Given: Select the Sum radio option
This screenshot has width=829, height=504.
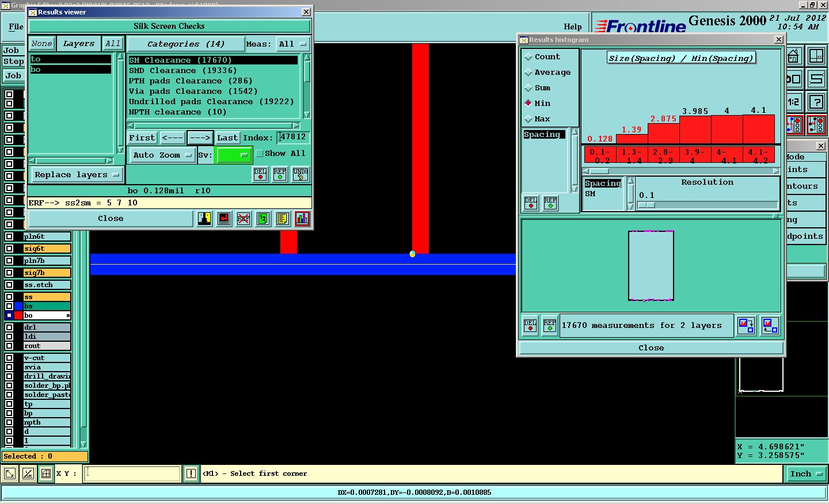Looking at the screenshot, I should tap(528, 88).
